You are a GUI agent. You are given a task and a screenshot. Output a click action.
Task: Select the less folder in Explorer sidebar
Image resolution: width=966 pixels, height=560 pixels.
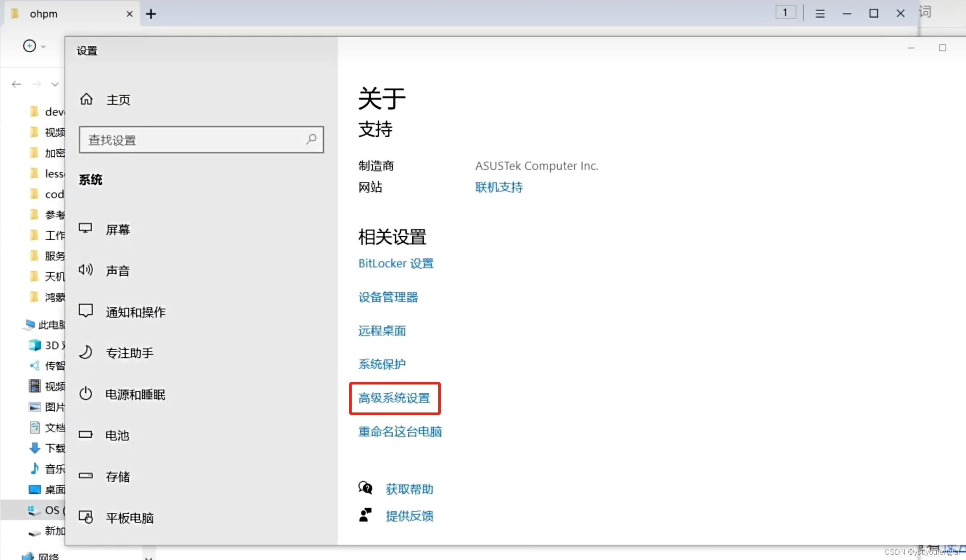[x=47, y=173]
